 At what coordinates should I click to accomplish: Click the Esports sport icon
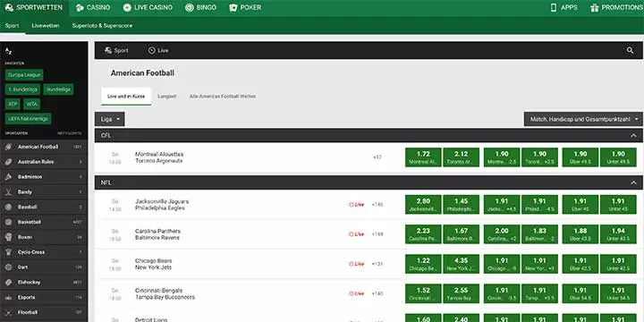pyautogui.click(x=8, y=297)
